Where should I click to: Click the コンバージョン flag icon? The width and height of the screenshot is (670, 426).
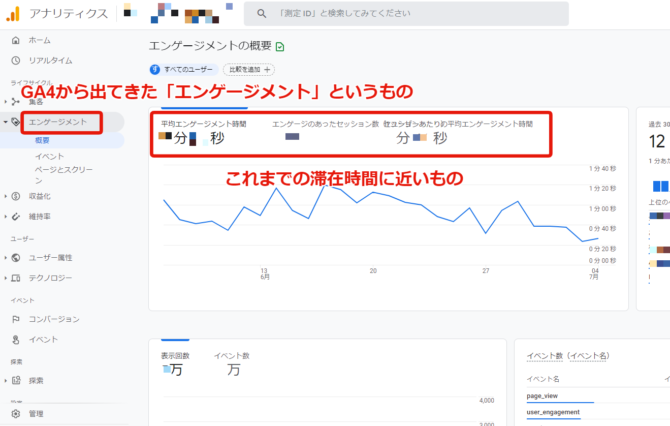coord(16,319)
